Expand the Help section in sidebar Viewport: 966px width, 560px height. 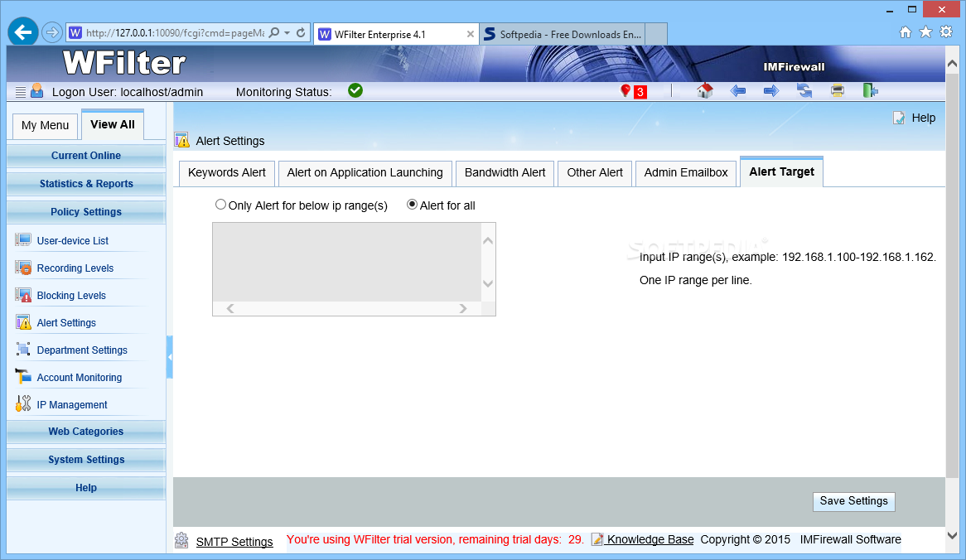click(x=86, y=488)
